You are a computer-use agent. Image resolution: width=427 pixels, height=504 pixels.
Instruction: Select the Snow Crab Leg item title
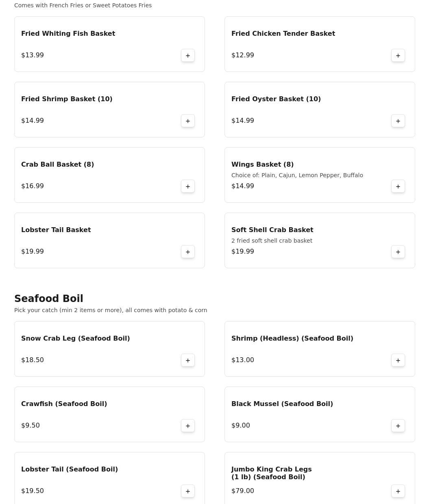pos(75,339)
